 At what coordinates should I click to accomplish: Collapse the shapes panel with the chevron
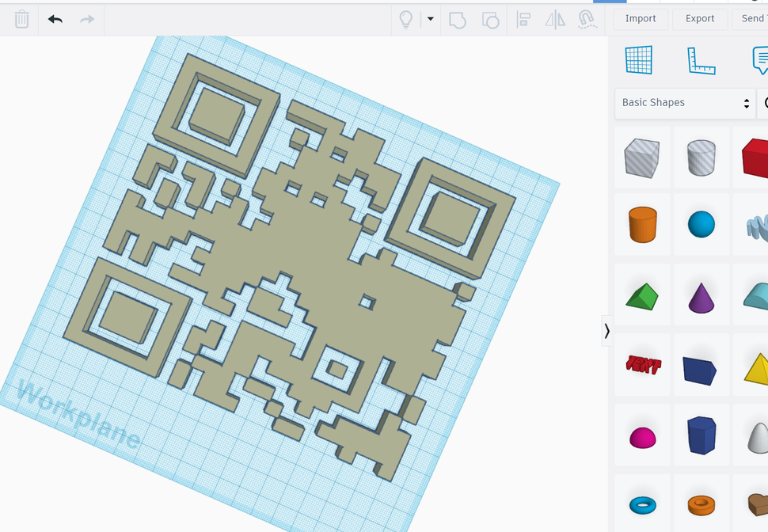point(606,331)
